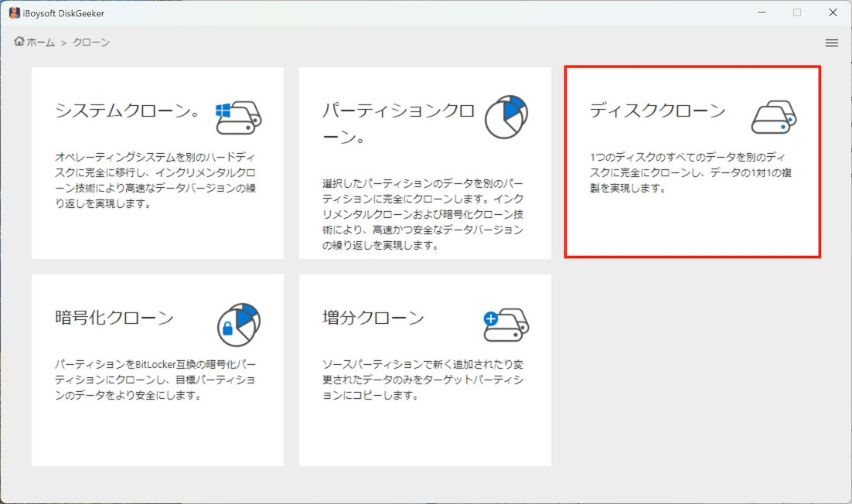Click description starting パーティションをBitLocker互換
The height and width of the screenshot is (504, 852).
tap(155, 380)
